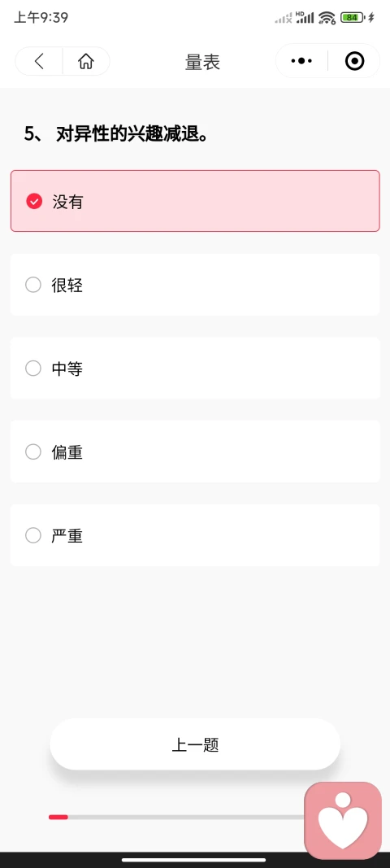Tap the WiFi status icon
This screenshot has width=390, height=868.
327,18
